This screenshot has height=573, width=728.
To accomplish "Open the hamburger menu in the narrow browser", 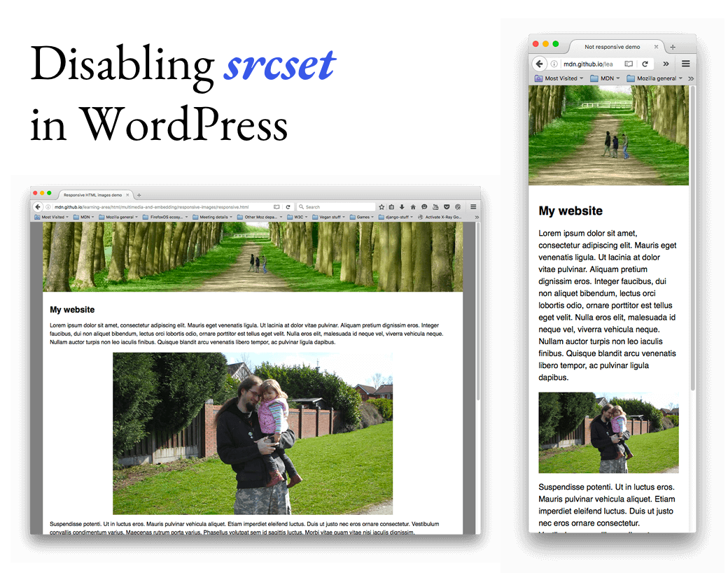I will click(x=685, y=64).
